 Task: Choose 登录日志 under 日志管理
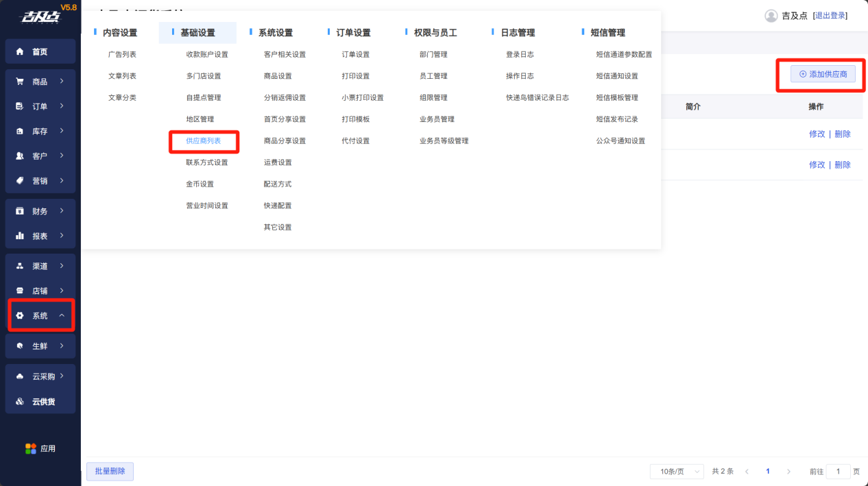tap(520, 55)
